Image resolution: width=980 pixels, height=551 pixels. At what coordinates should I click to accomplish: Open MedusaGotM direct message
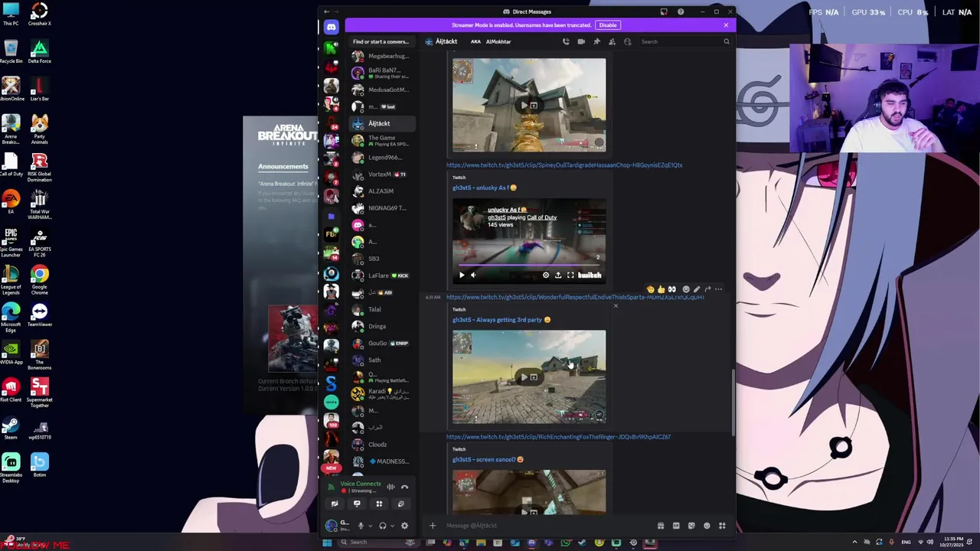tap(382, 90)
